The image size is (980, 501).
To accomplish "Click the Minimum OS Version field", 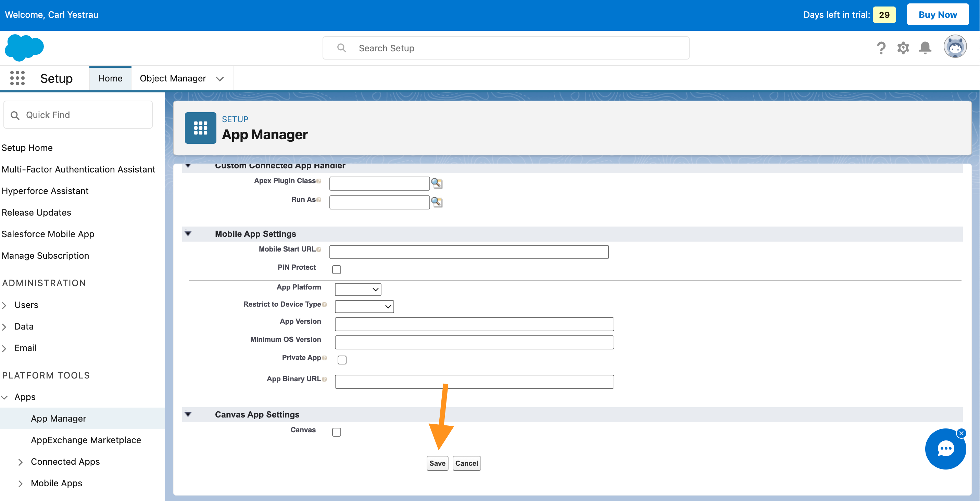I will 474,342.
